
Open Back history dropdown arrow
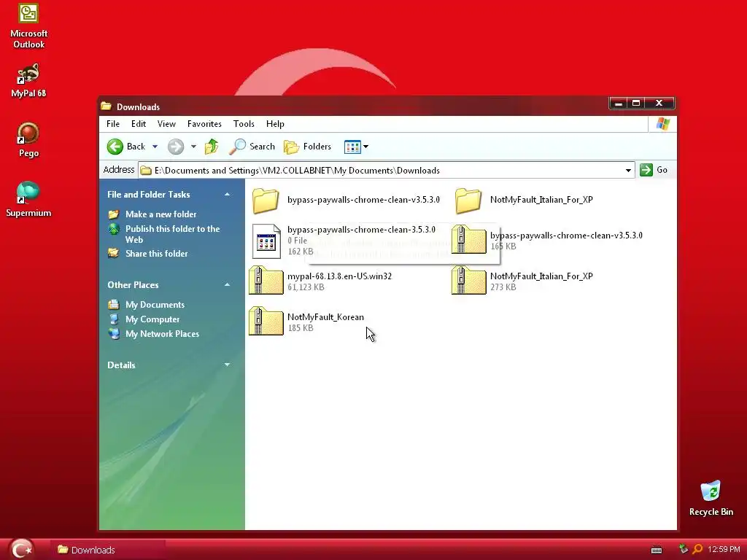coord(155,147)
